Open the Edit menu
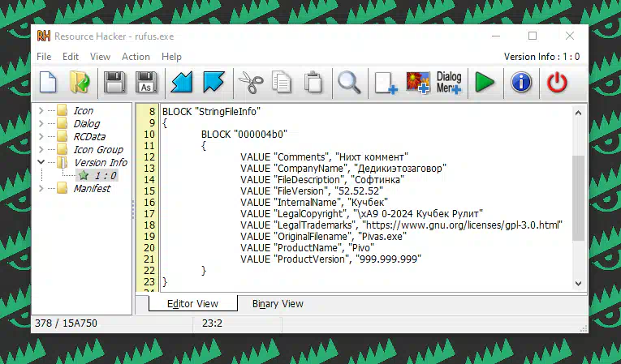Image resolution: width=621 pixels, height=364 pixels. (x=71, y=57)
